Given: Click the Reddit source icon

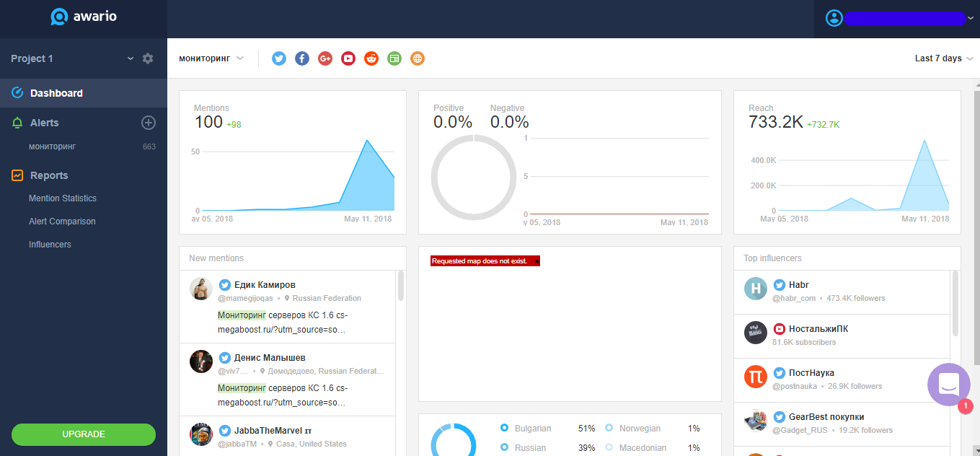Looking at the screenshot, I should point(371,58).
